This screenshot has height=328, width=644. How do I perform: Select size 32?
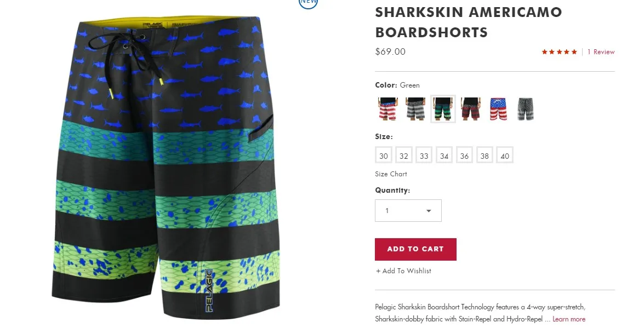pos(404,156)
